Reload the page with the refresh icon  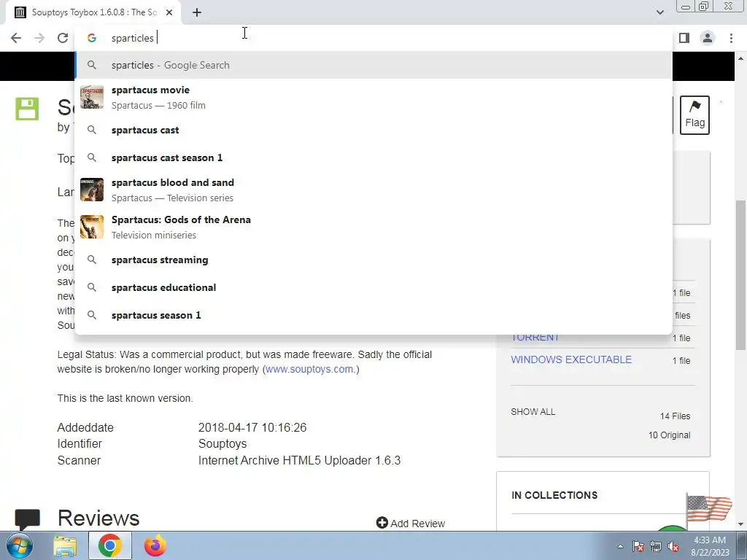(x=63, y=38)
